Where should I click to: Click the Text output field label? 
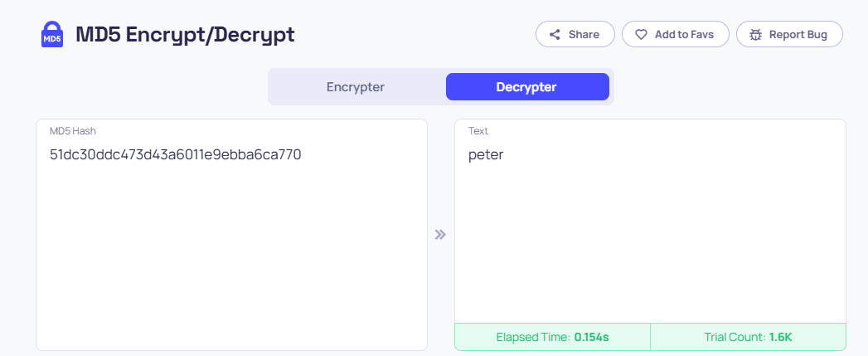[478, 131]
